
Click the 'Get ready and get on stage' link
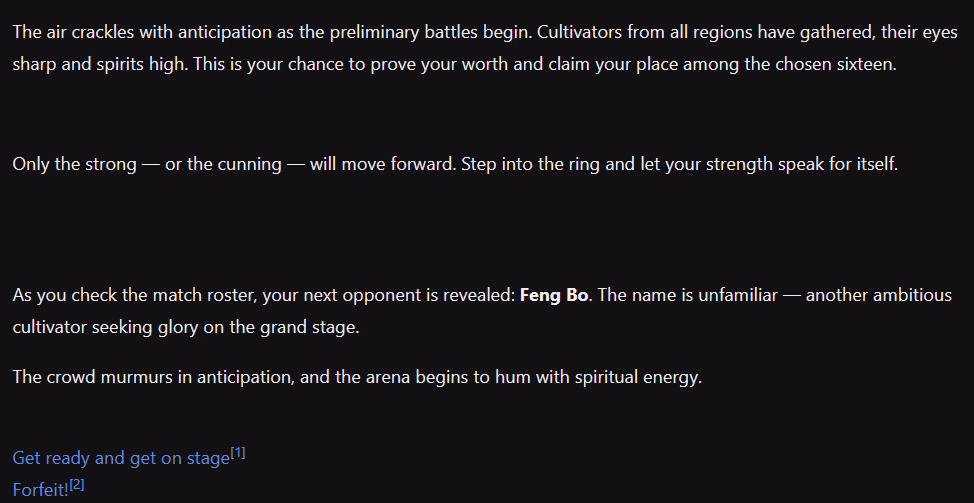point(121,458)
